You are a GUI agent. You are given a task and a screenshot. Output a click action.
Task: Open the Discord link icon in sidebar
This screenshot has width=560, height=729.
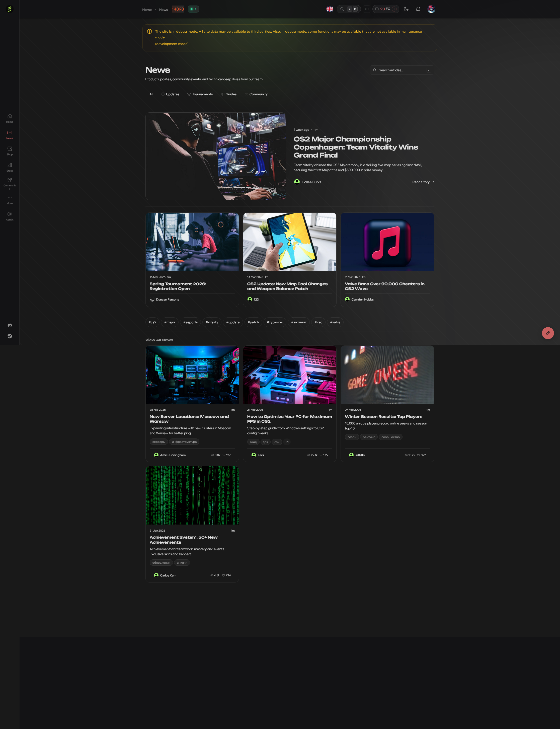(10, 325)
